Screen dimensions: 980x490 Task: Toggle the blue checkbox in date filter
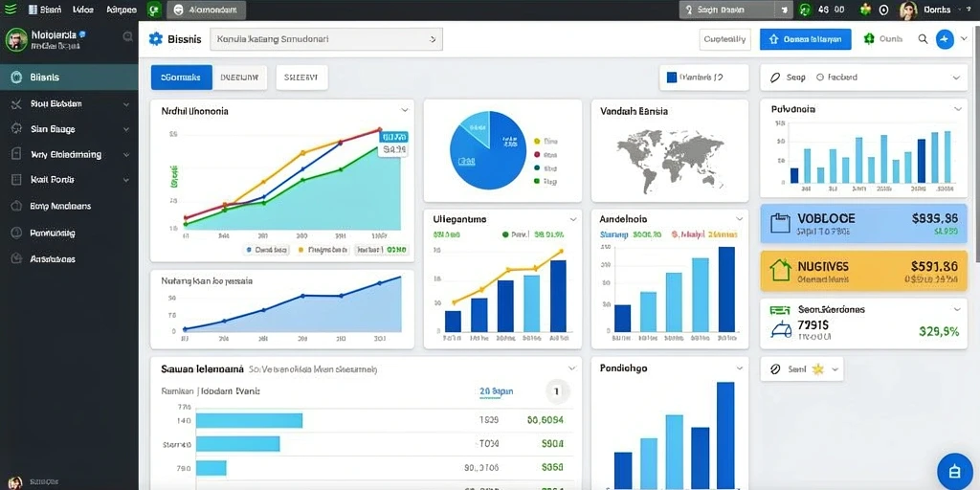(x=672, y=78)
